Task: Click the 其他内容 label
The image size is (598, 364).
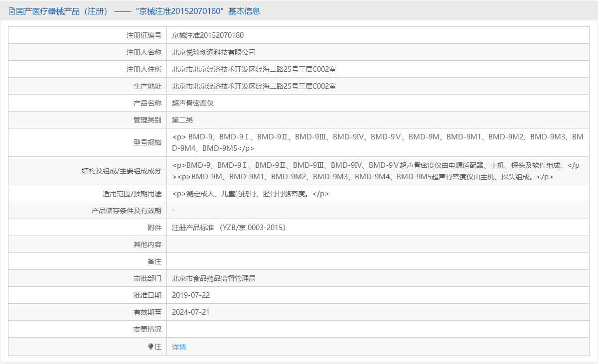Action: click(x=148, y=244)
